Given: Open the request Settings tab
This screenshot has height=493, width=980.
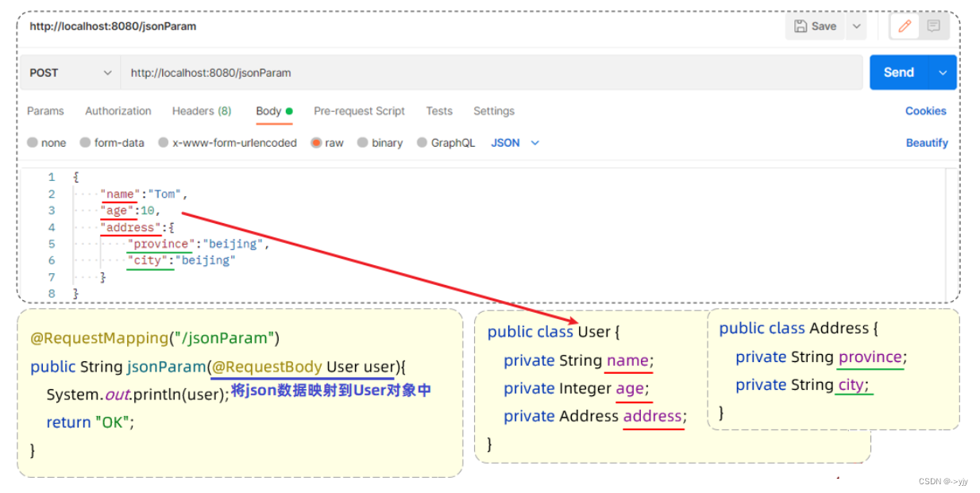Looking at the screenshot, I should tap(494, 111).
